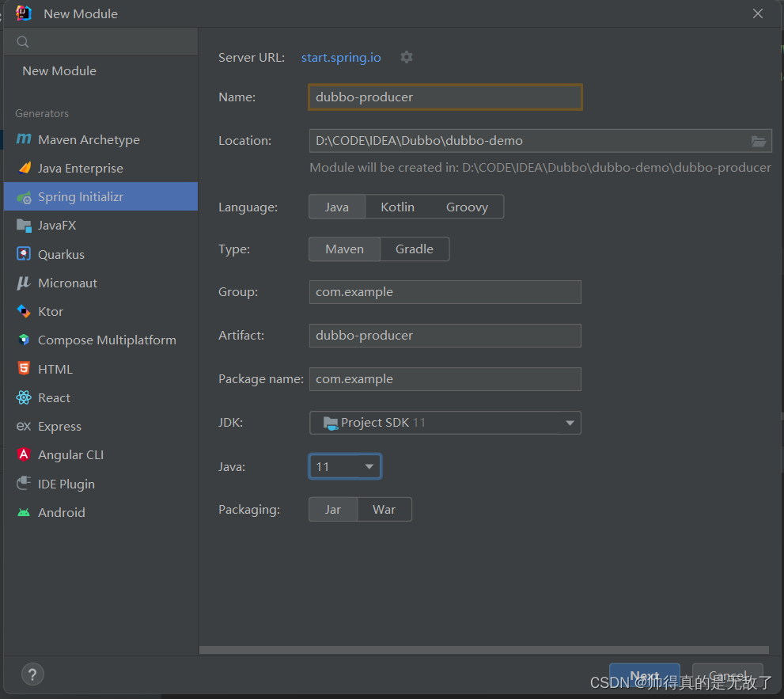The width and height of the screenshot is (784, 699).
Task: Open the Java version 11 dropdown
Action: point(345,467)
